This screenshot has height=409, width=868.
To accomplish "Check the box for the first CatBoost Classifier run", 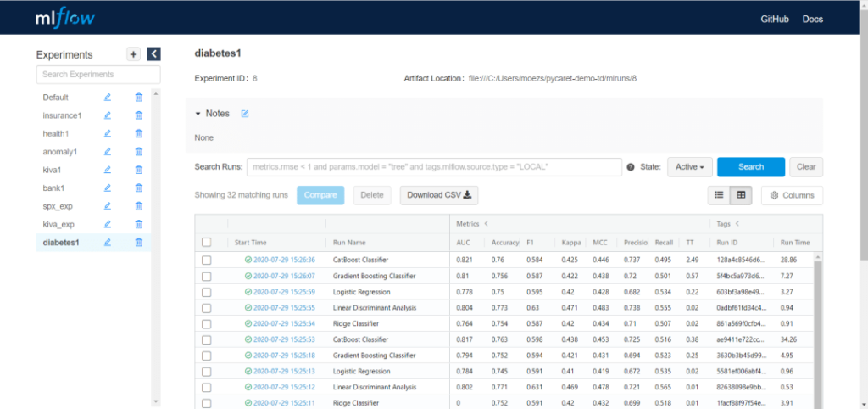I will [206, 260].
